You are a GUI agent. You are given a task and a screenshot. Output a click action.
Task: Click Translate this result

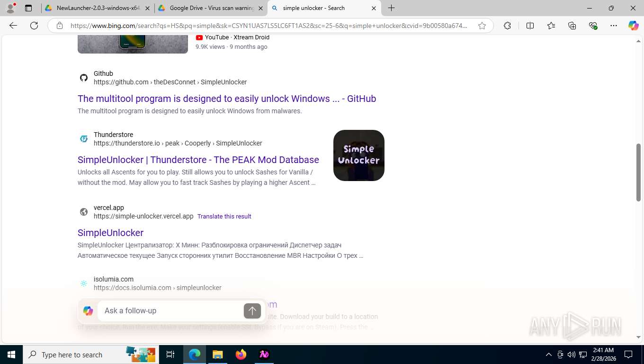[x=224, y=216]
